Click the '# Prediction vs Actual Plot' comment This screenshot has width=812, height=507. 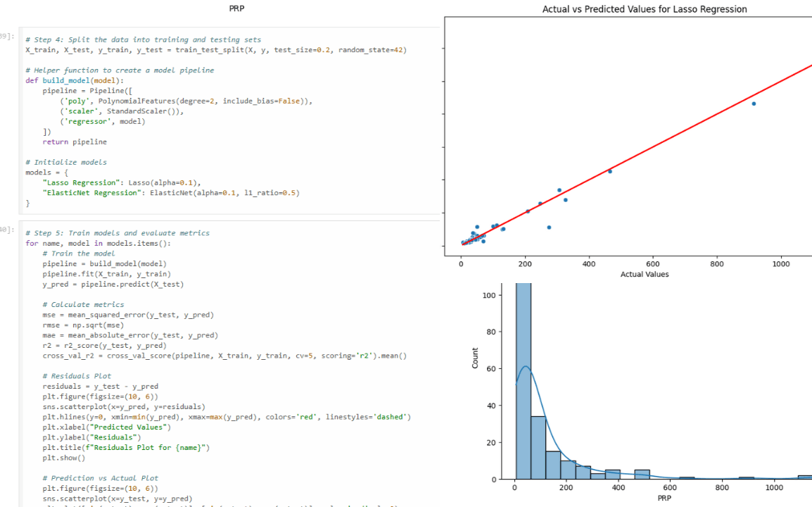tap(101, 478)
